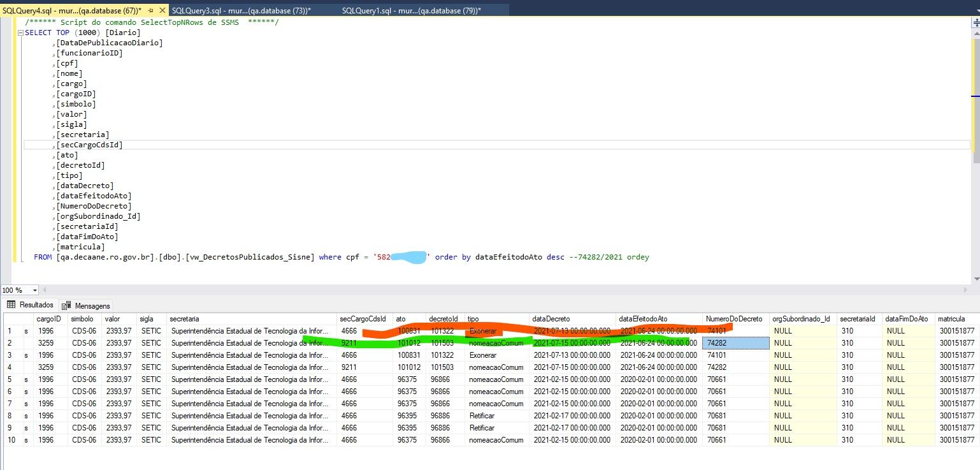Screen dimensions: 980x470
Task: Click the Retificar cell in row 8
Action: [x=497, y=416]
